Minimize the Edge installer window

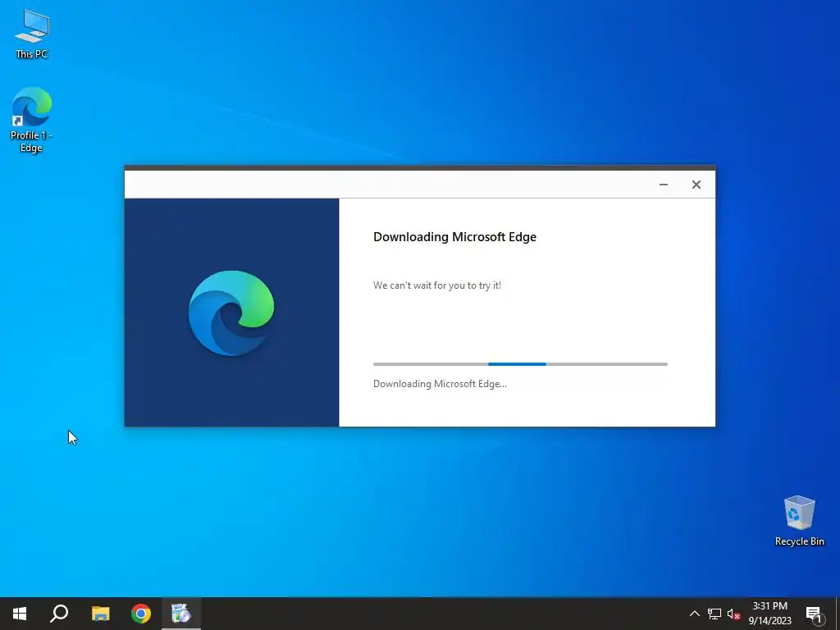point(663,185)
